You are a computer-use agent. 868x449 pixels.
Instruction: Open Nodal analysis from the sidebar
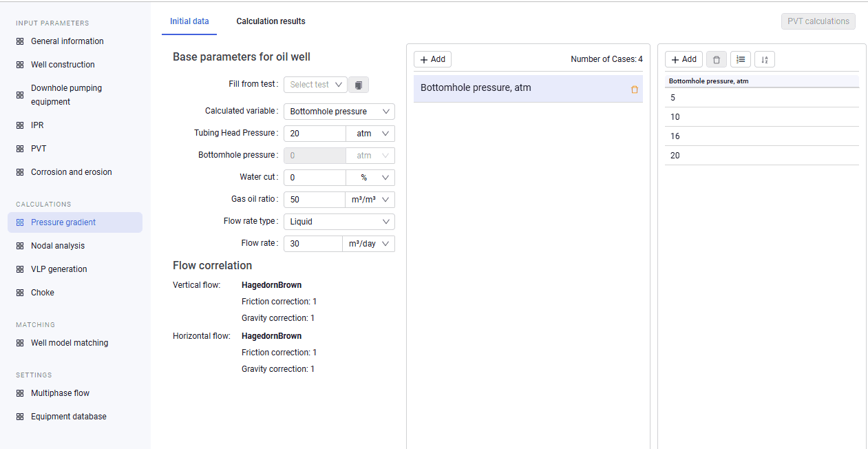(58, 246)
